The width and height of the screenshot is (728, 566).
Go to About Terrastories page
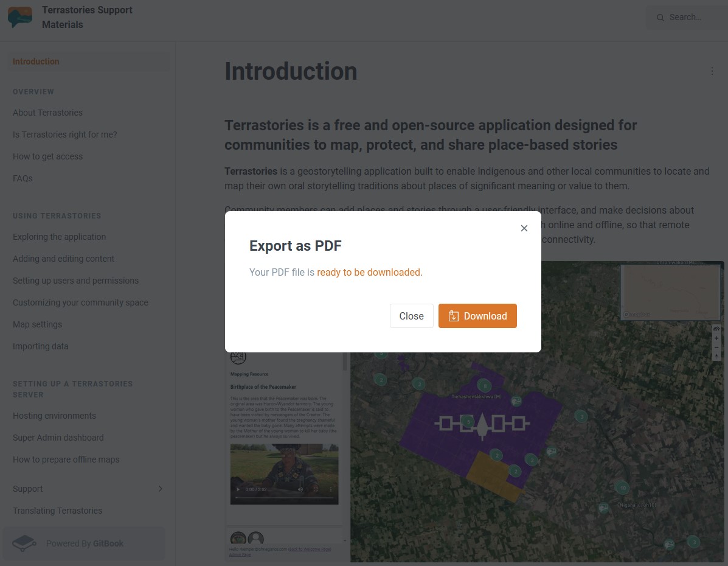pos(47,113)
